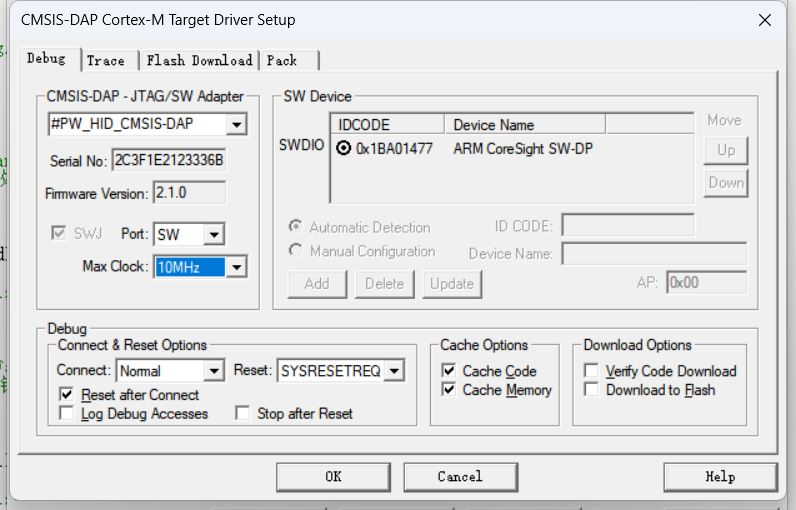Click the Update device button
The width and height of the screenshot is (796, 510).
(x=452, y=284)
